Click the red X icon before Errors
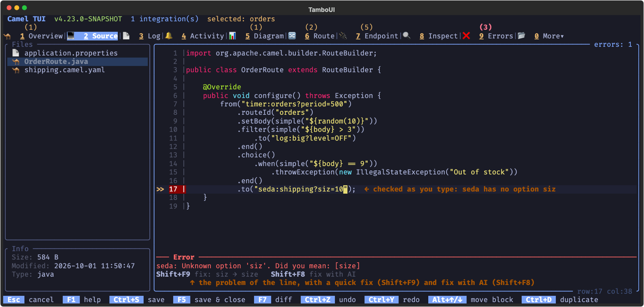Viewport: 644px width, 307px height. [466, 36]
